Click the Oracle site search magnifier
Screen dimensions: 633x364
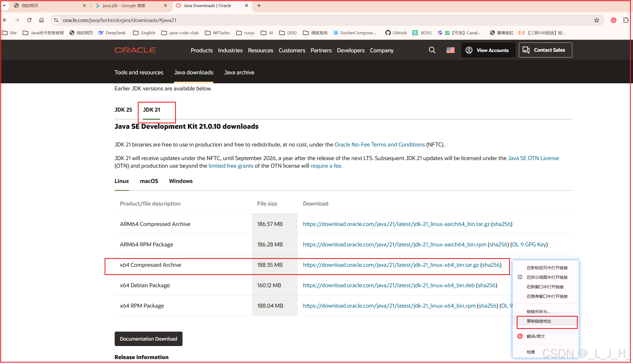pyautogui.click(x=432, y=50)
